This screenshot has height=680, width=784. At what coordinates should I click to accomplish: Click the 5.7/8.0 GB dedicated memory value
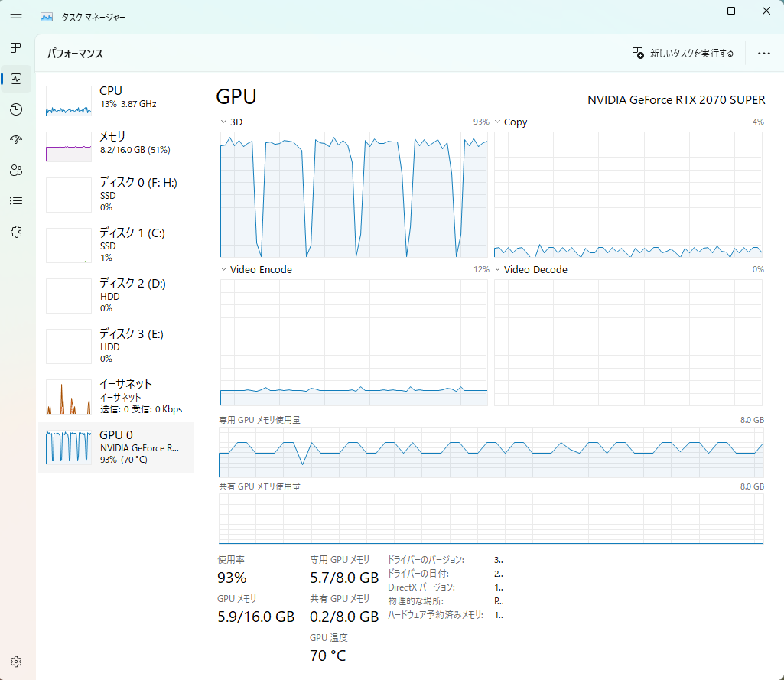[x=344, y=578]
